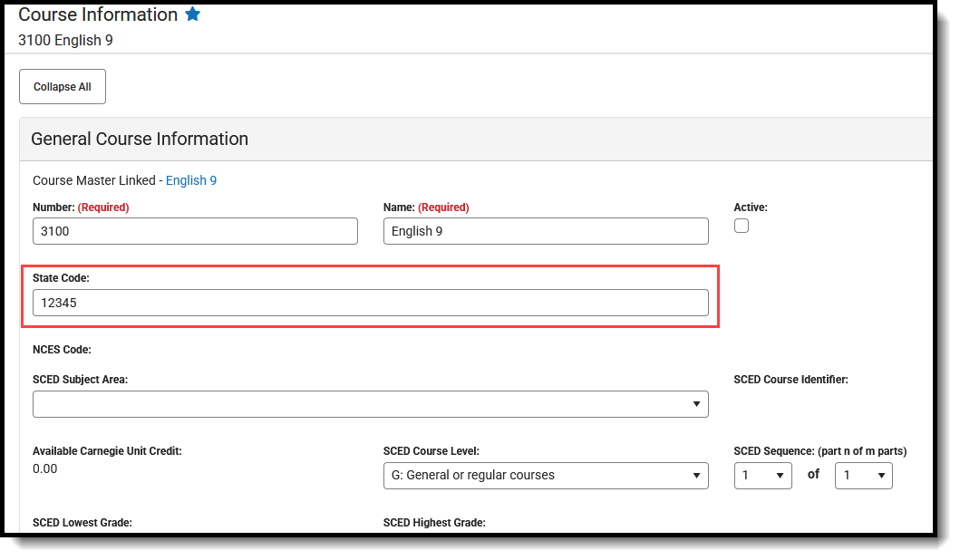Click the blue favorite star icon

pyautogui.click(x=193, y=14)
